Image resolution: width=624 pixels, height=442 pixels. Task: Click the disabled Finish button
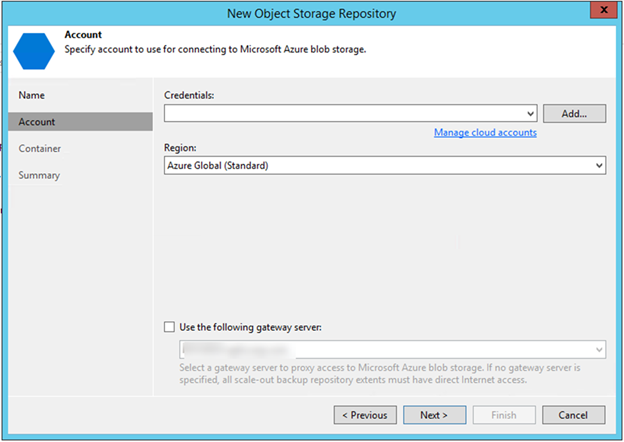(504, 415)
